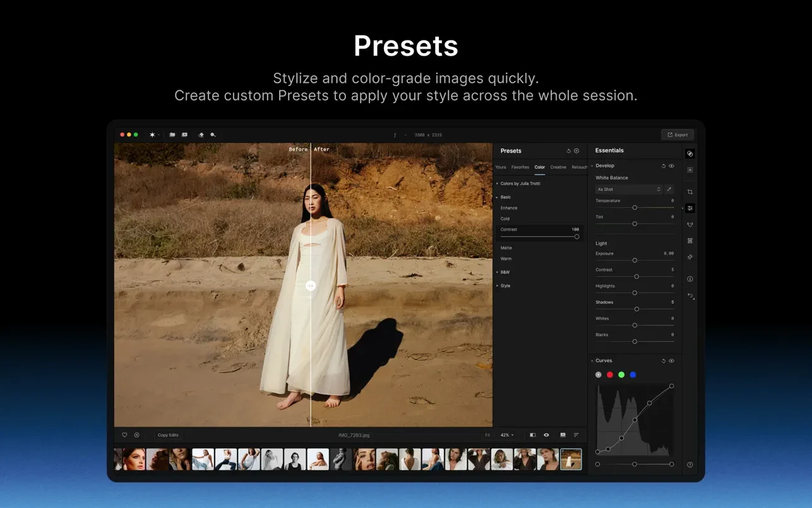Add a new preset with plus icon

point(576,151)
